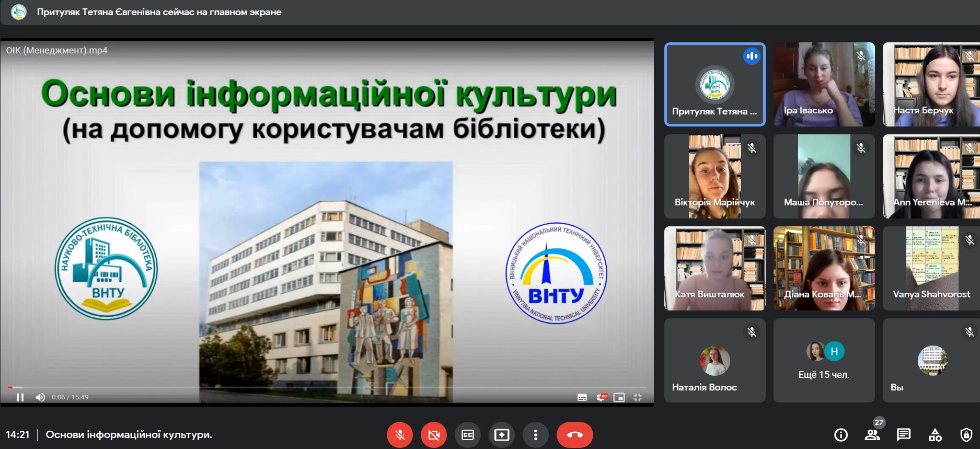Select Вікторія Марійчук's video tile

[715, 177]
